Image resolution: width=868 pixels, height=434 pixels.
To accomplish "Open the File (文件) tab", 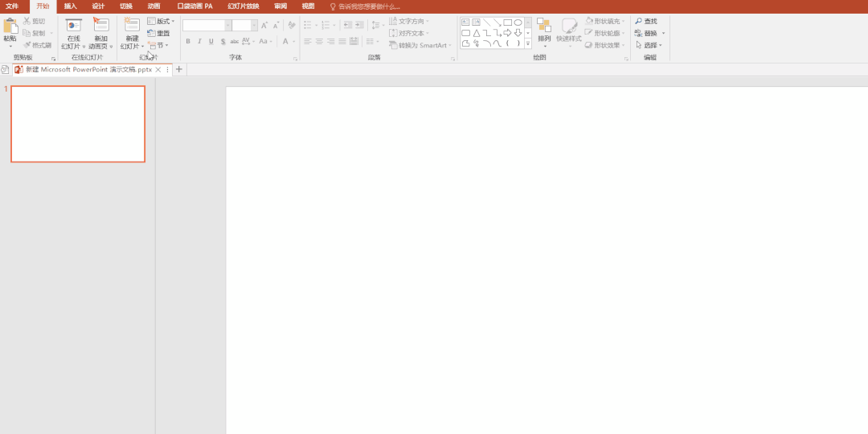I will click(12, 6).
